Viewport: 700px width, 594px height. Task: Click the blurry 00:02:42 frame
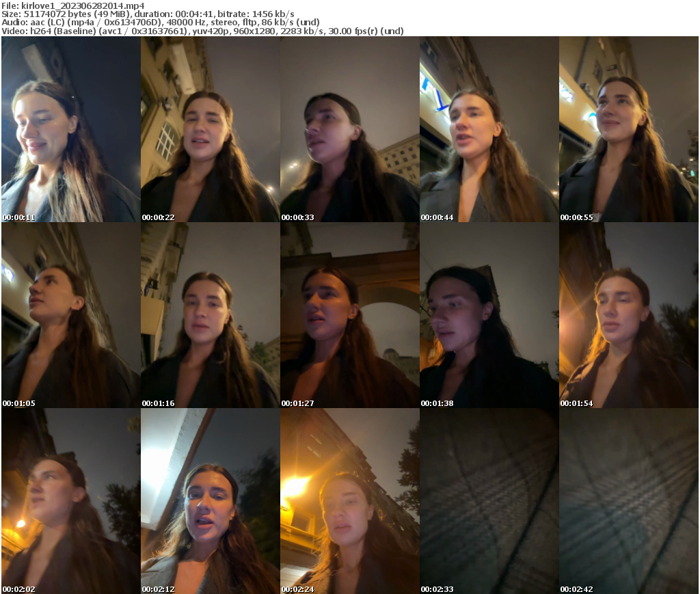pyautogui.click(x=629, y=501)
